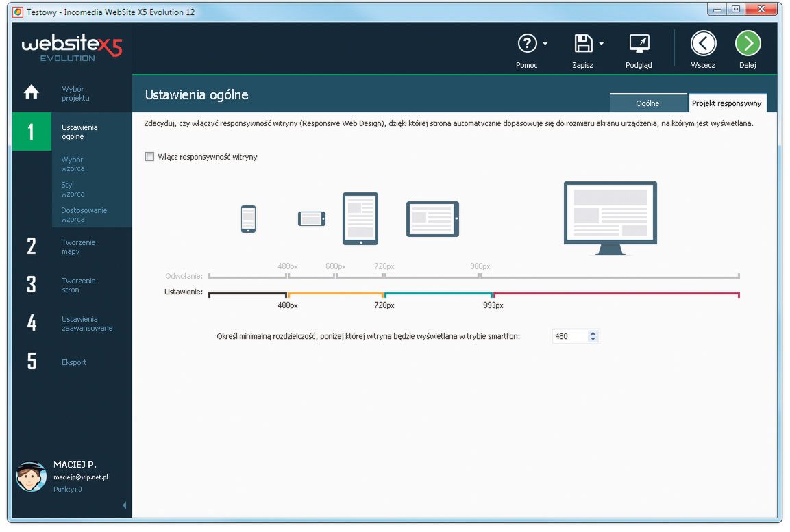This screenshot has width=790, height=532.
Task: Switch to the Ogólne tab
Action: pos(647,103)
